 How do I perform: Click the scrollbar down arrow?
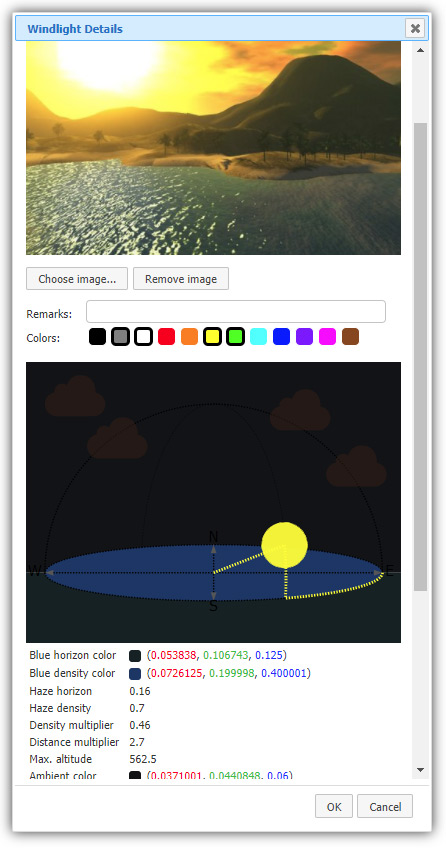420,770
